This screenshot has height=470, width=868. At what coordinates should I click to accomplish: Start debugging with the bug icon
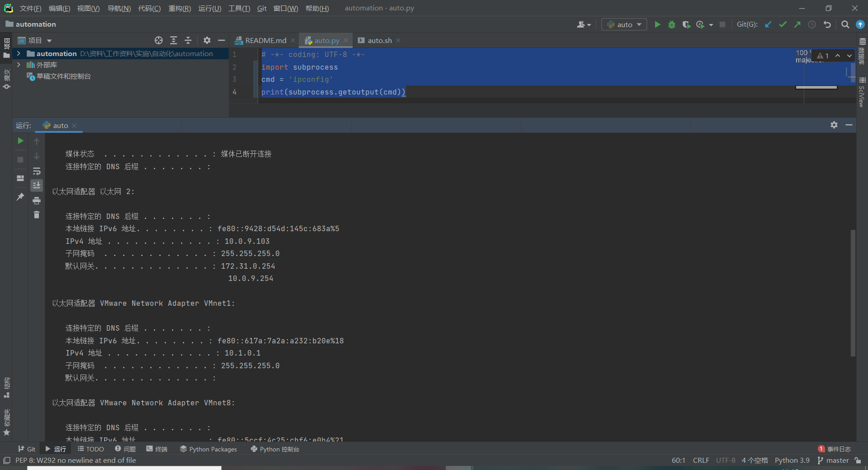click(672, 24)
